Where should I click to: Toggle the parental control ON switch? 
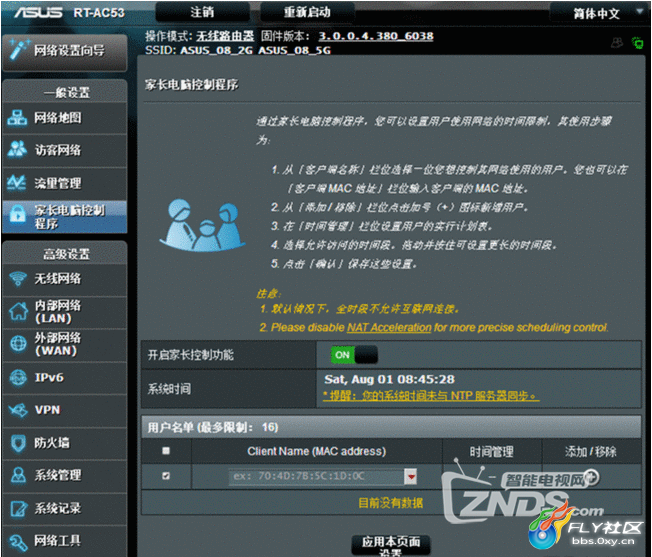[354, 355]
